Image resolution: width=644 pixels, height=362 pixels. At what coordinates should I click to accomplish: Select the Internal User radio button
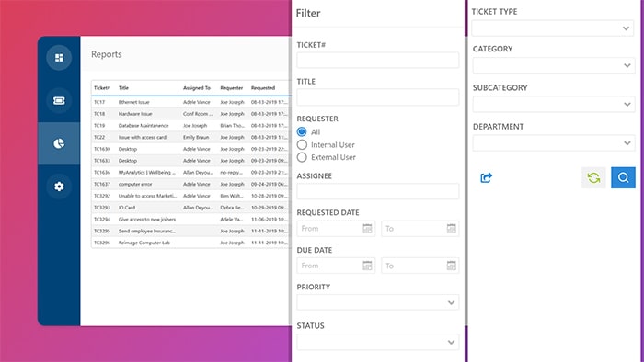point(302,144)
